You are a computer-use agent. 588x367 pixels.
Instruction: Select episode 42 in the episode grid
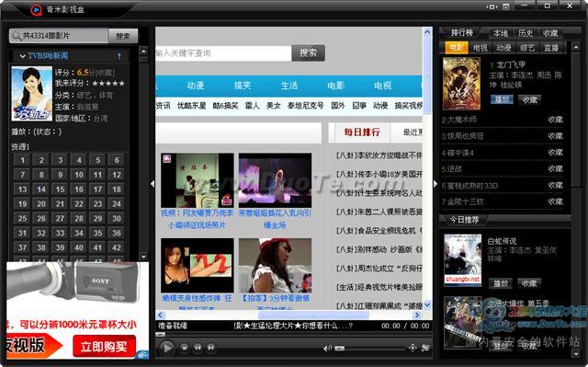[x=117, y=247]
